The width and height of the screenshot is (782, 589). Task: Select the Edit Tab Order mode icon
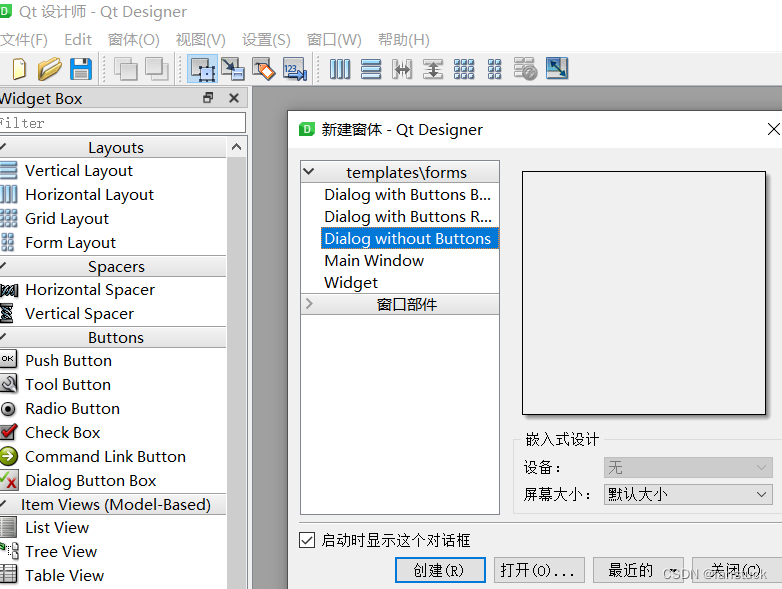[294, 69]
